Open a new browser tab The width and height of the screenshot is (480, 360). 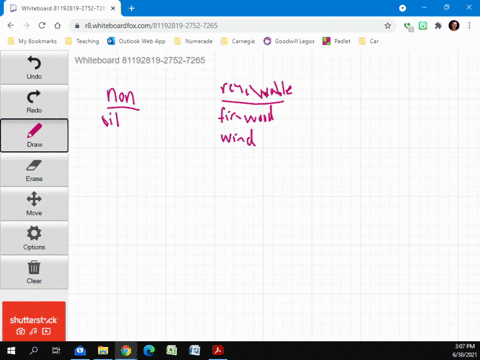click(132, 8)
